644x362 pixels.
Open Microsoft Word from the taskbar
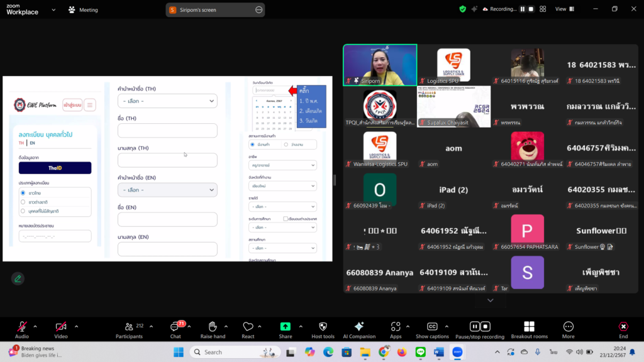point(439,352)
